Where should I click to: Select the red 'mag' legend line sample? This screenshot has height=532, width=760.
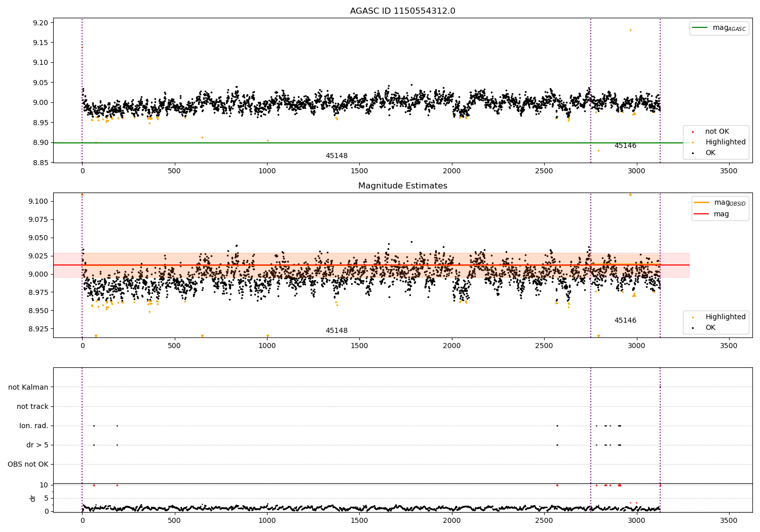tap(701, 214)
